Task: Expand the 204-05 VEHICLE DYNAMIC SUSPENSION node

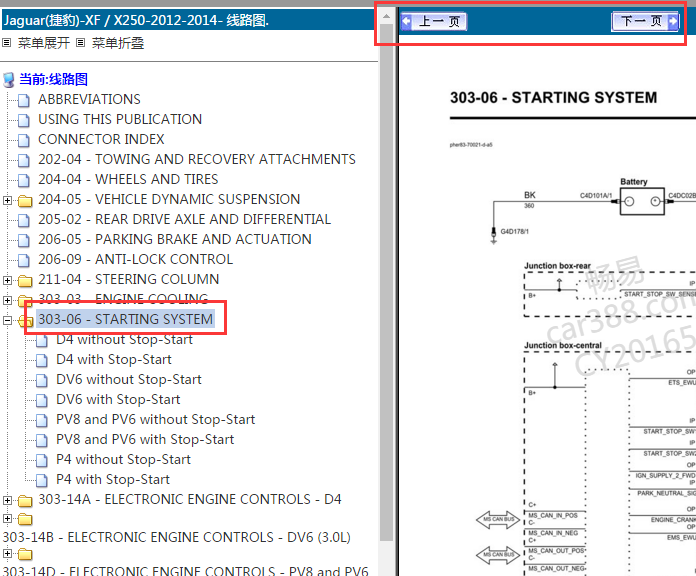Action: (7, 201)
